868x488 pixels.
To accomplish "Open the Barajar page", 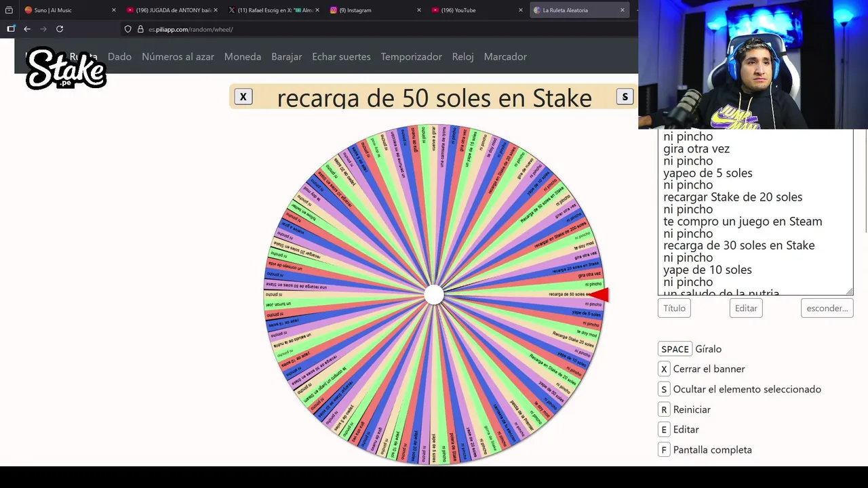I will [287, 57].
